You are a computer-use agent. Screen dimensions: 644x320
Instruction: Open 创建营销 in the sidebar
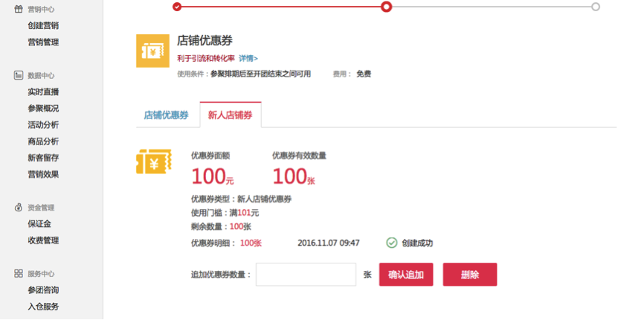tap(43, 25)
